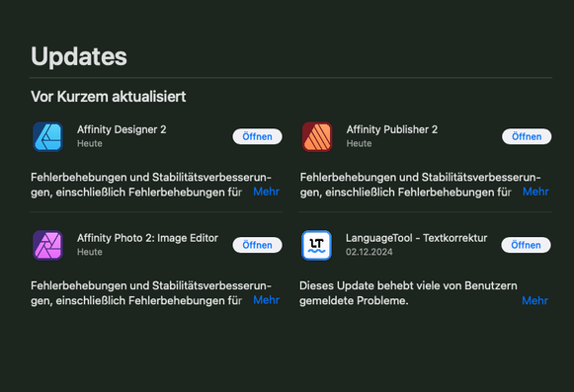
Task: Open LanguageTool with Öffnen button
Action: tap(526, 245)
